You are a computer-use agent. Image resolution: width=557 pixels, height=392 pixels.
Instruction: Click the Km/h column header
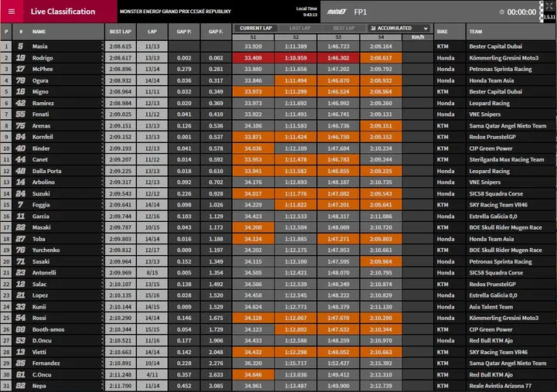[418, 37]
